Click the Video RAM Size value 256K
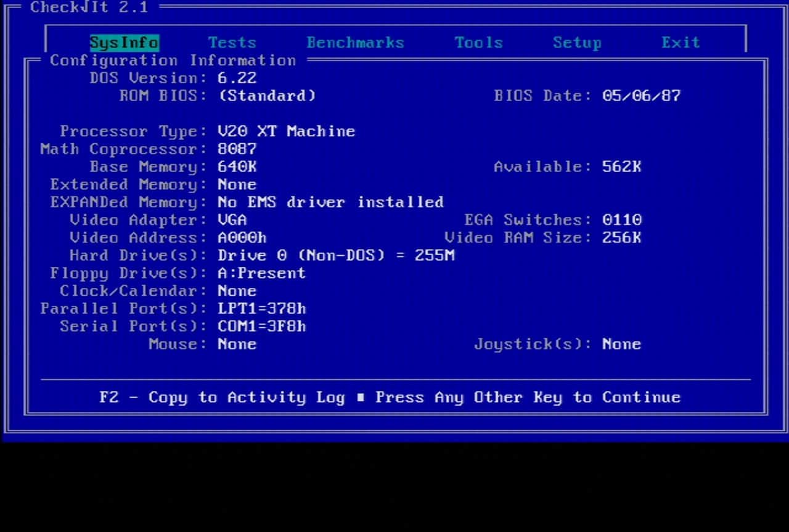Screen dimensions: 789x532 tap(621, 238)
